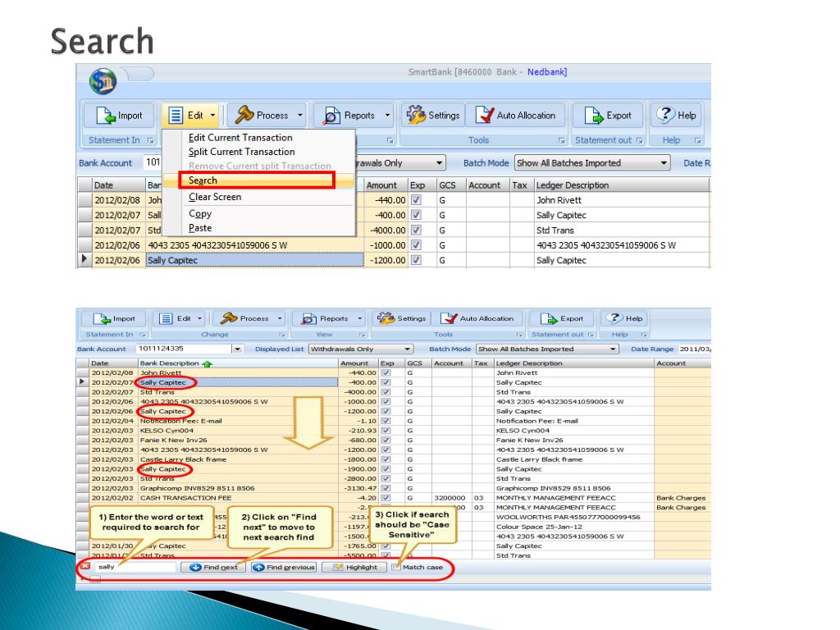Screen dimensions: 840x630
Task: Click the Import icon in upper window
Action: (106, 115)
